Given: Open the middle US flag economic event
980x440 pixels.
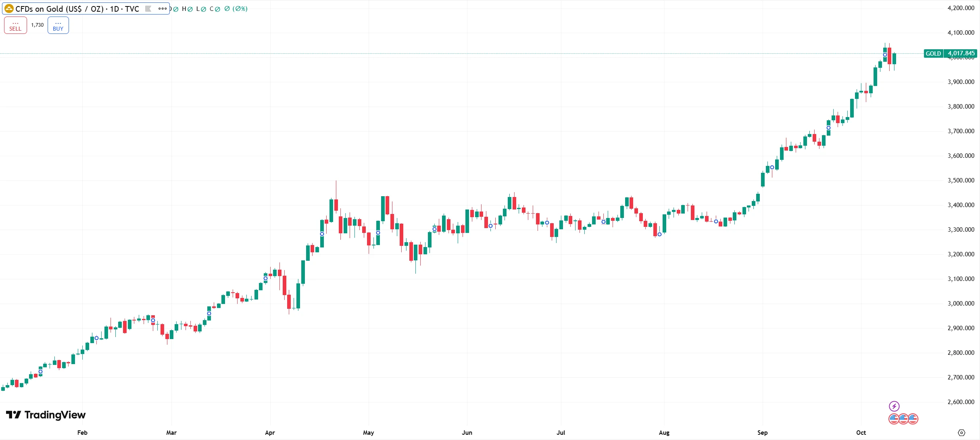Looking at the screenshot, I should (x=903, y=419).
